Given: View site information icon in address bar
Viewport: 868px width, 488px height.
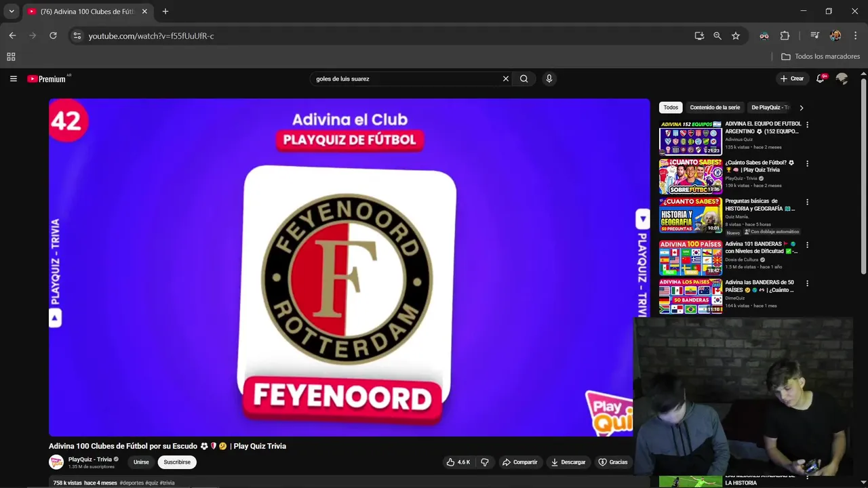Looking at the screenshot, I should 77,36.
